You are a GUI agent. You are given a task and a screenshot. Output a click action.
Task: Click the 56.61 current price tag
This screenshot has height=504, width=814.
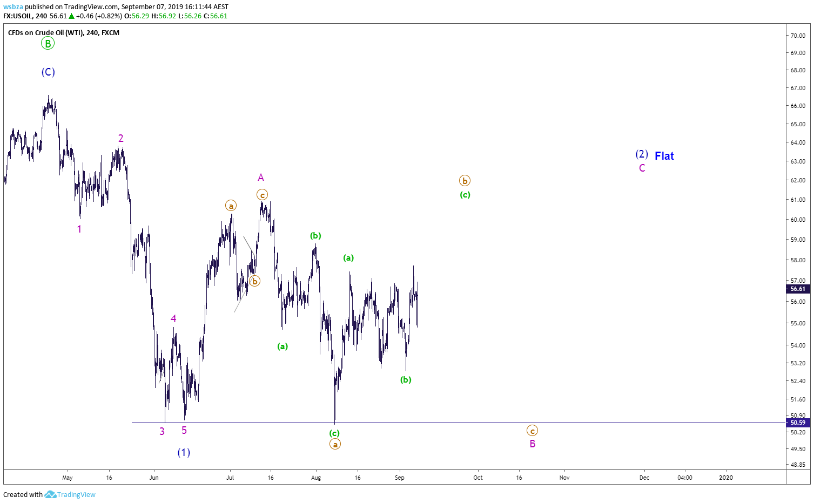(x=798, y=289)
